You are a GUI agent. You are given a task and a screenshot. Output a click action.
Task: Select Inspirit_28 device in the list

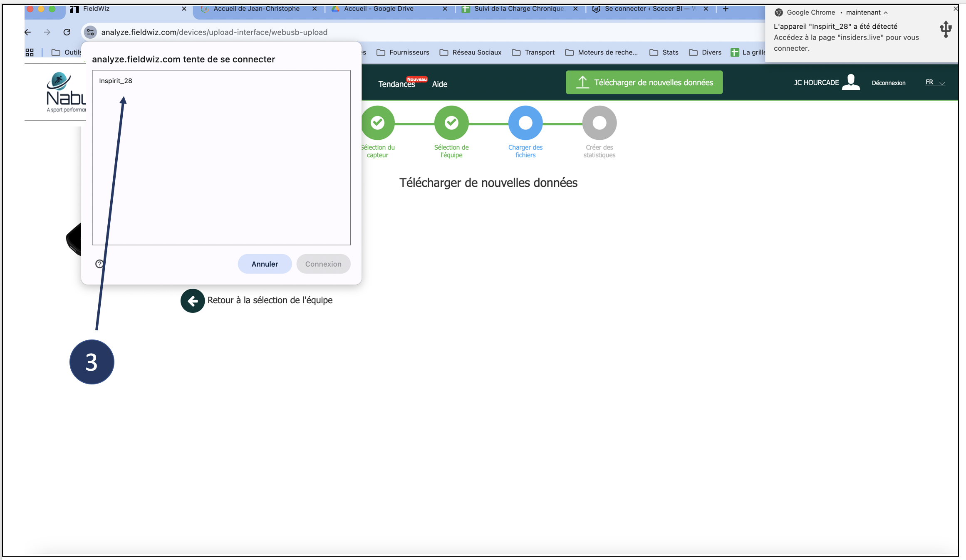[x=116, y=81]
